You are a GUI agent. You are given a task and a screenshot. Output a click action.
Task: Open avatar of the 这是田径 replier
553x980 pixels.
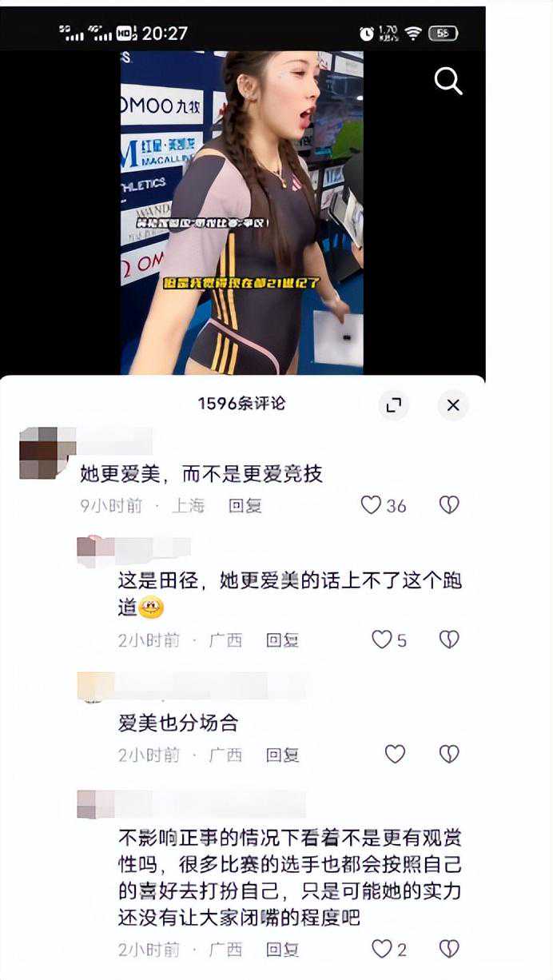click(x=95, y=551)
